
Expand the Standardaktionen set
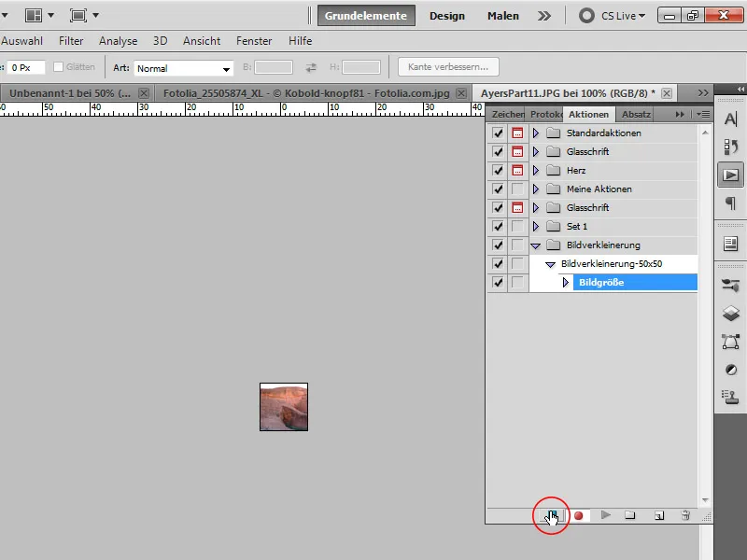[x=535, y=133]
